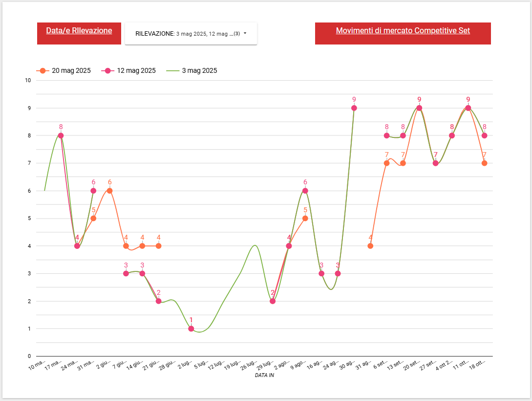Click the orange point valued 5 at 9 ago

coord(305,218)
